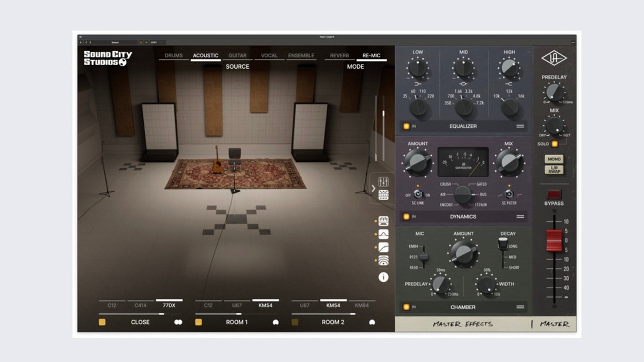This screenshot has height=362, width=644.
Task: Click the equalizer module shortcut icon
Action: 384,221
